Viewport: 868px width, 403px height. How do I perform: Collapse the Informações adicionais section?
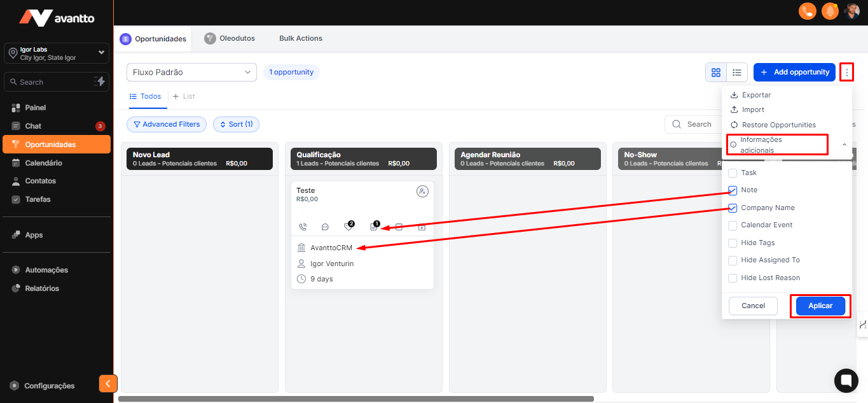pos(844,145)
